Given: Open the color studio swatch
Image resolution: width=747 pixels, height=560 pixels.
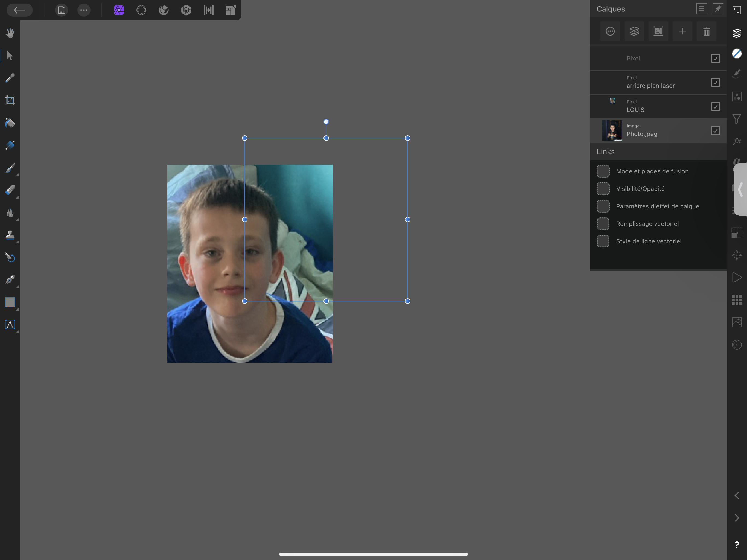Looking at the screenshot, I should click(x=737, y=54).
